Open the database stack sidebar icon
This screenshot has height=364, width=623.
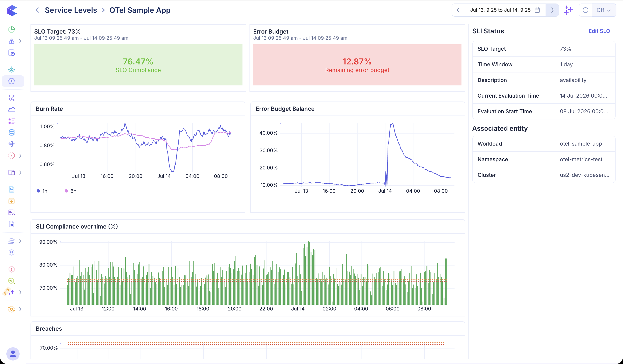click(12, 132)
